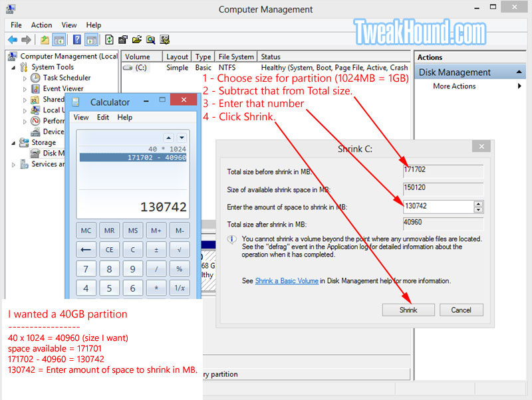The width and height of the screenshot is (532, 400).
Task: Click the Refresh toolbar icon
Action: [x=109, y=40]
